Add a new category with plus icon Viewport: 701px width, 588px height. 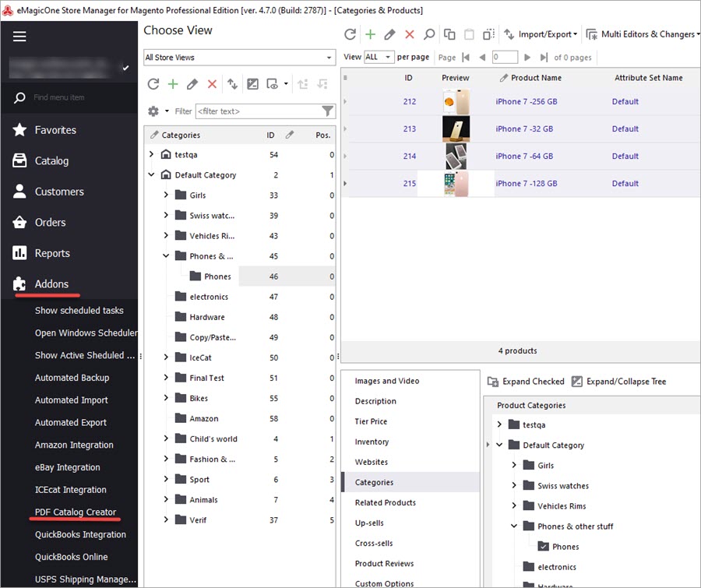click(x=173, y=83)
